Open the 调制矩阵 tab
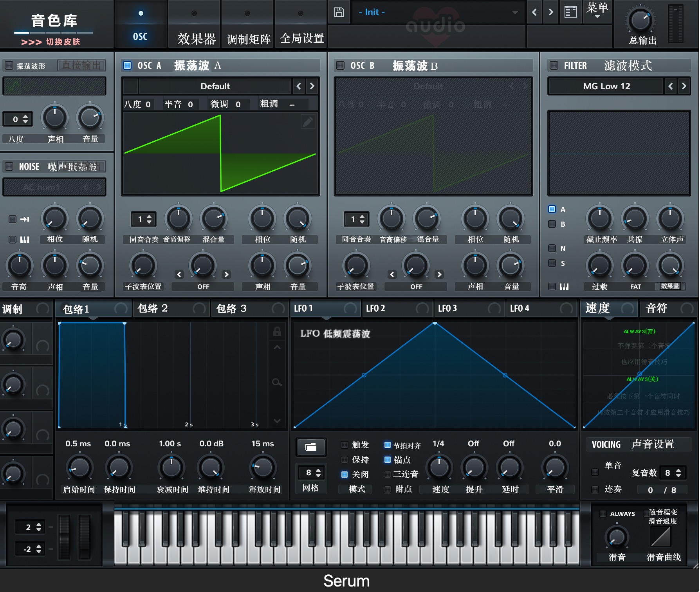700x592 pixels. pos(248,24)
